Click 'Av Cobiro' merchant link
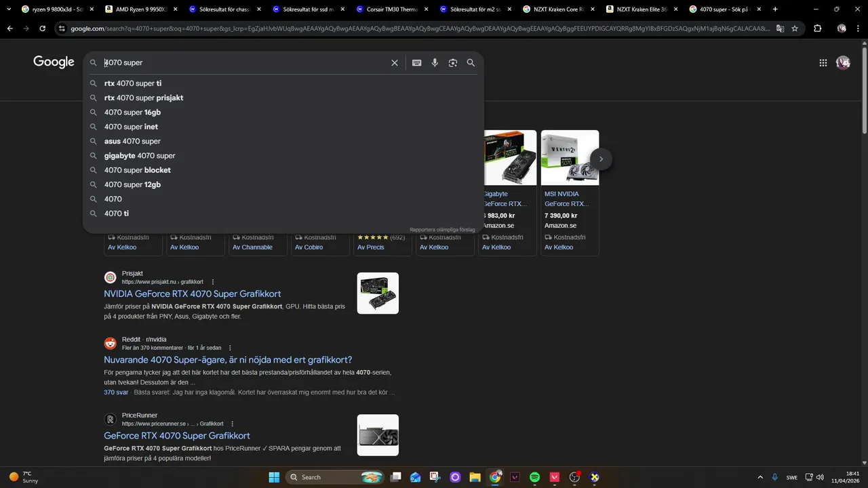868x488 pixels. [309, 247]
